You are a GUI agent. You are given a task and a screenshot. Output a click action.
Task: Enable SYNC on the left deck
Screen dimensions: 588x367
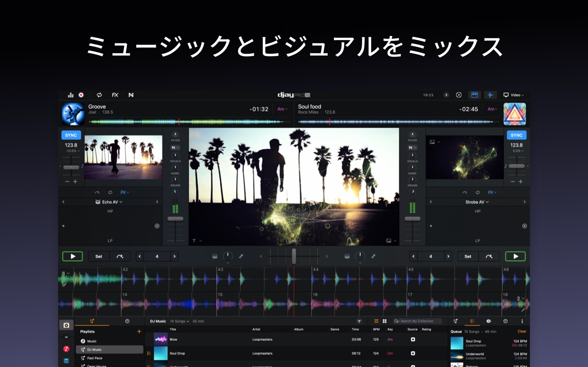click(x=71, y=135)
